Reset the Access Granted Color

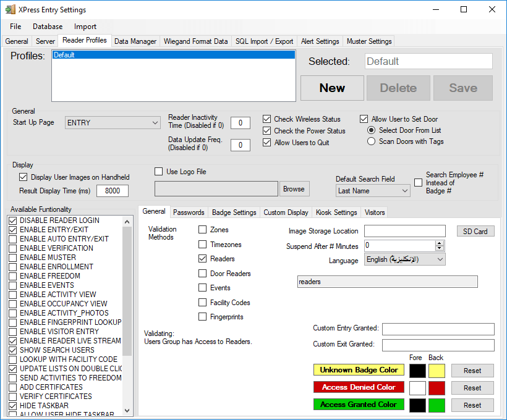click(x=472, y=405)
